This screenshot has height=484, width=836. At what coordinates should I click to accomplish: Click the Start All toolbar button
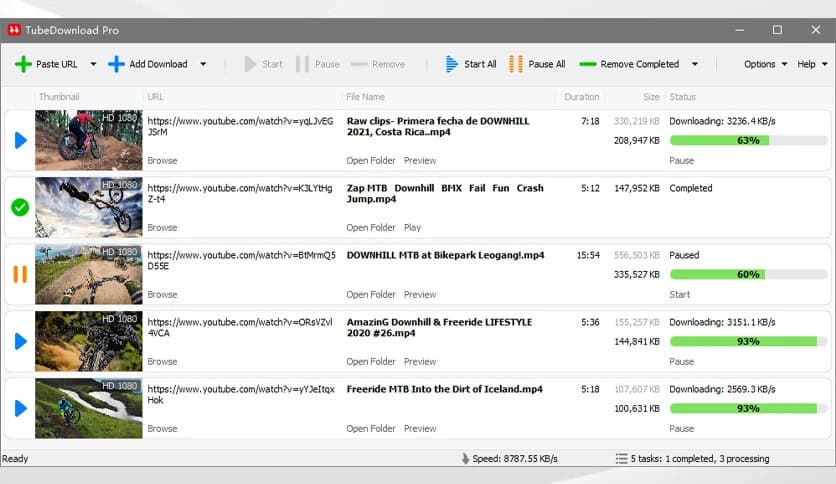pos(471,64)
